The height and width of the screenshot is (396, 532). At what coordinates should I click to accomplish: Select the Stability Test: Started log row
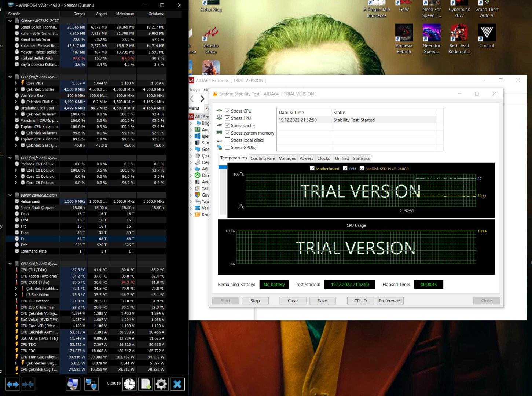pyautogui.click(x=356, y=120)
